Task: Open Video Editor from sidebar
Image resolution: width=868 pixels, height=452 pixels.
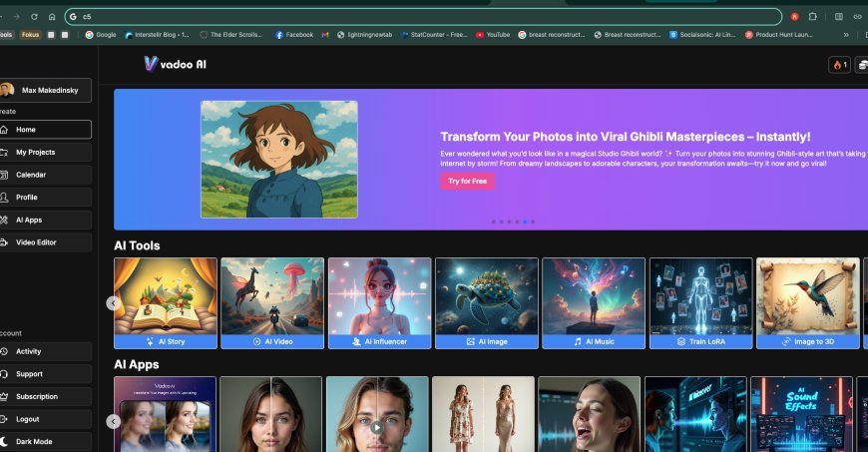Action: [45, 242]
